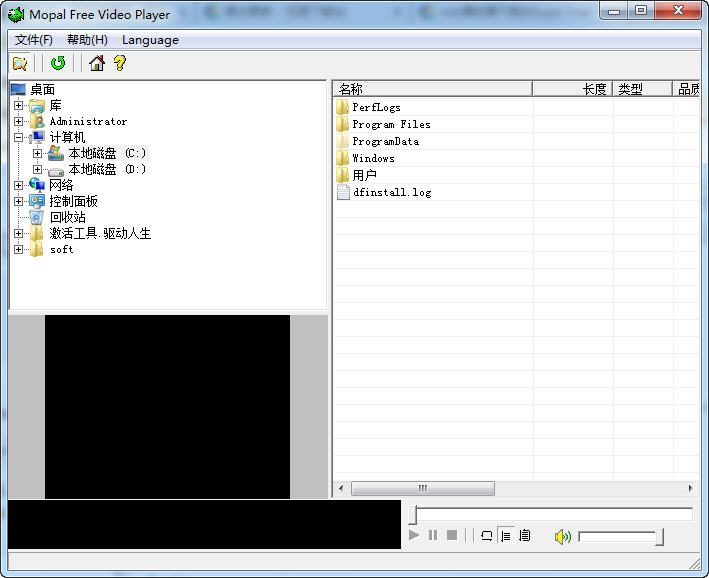Select the soft folder label
Image resolution: width=709 pixels, height=578 pixels.
[61, 249]
